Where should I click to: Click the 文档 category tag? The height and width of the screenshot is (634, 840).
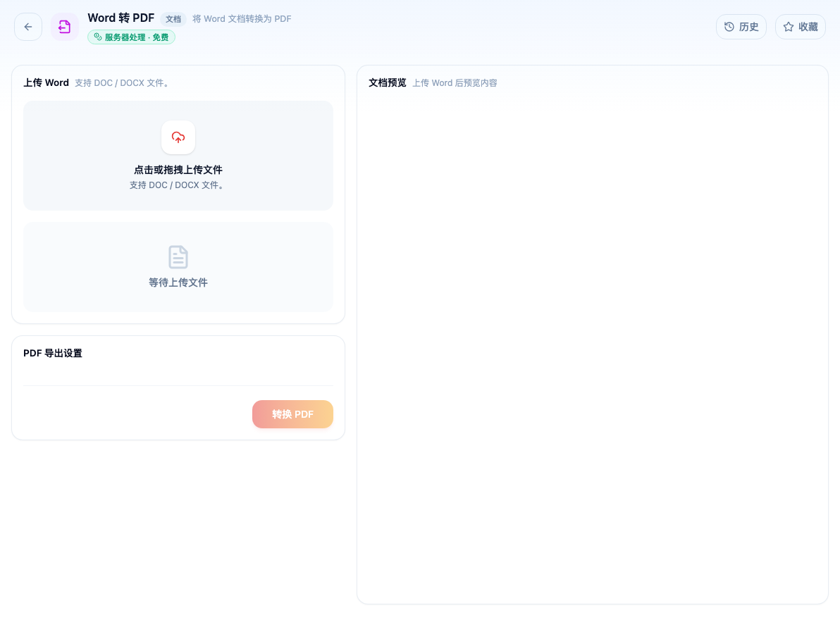pyautogui.click(x=173, y=19)
